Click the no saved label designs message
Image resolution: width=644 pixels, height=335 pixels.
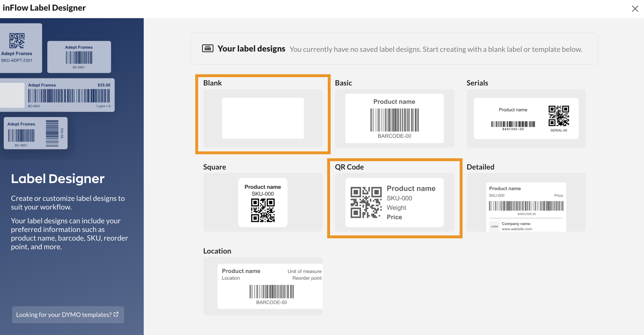click(436, 49)
